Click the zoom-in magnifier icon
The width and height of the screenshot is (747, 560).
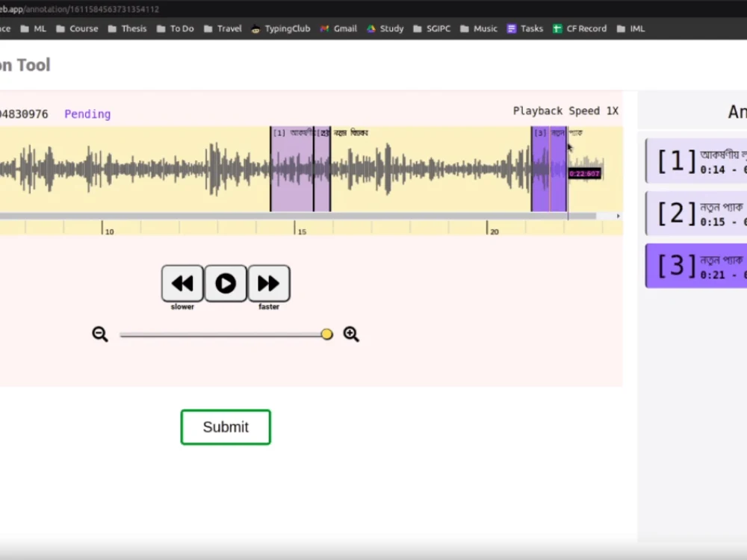[x=351, y=334]
